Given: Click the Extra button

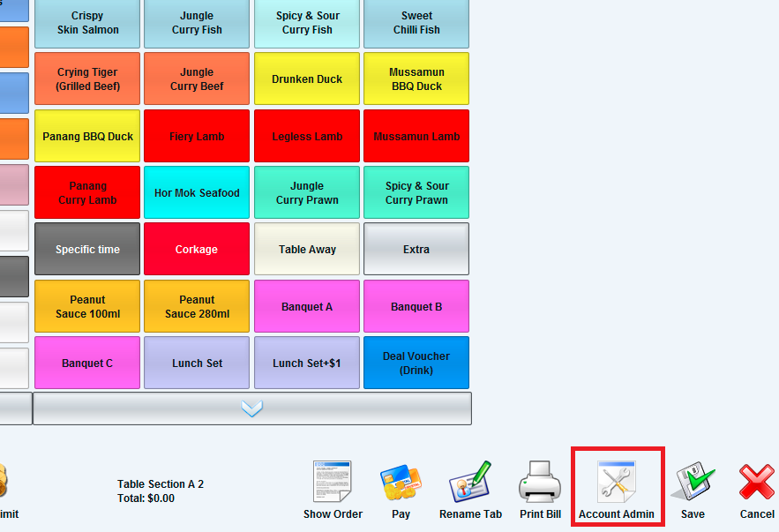Looking at the screenshot, I should coord(416,249).
